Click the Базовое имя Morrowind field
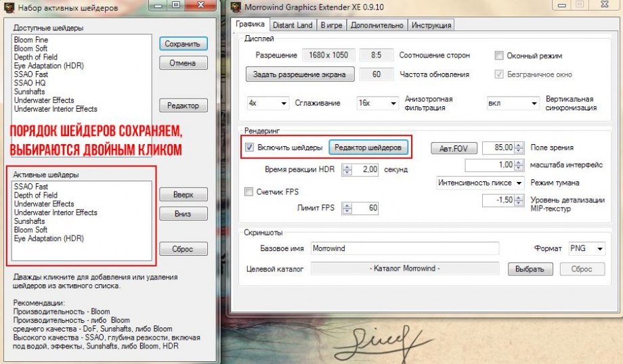Image resolution: width=623 pixels, height=364 pixels. [x=404, y=248]
